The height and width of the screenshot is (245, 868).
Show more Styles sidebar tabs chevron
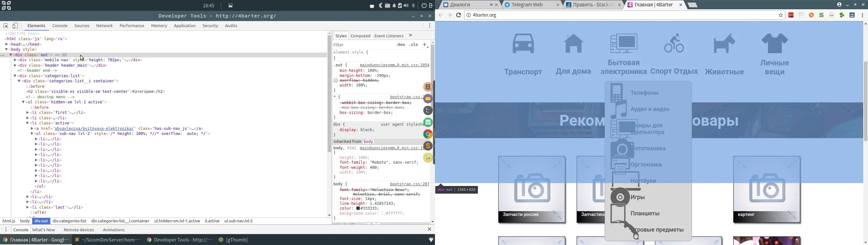[x=411, y=35]
